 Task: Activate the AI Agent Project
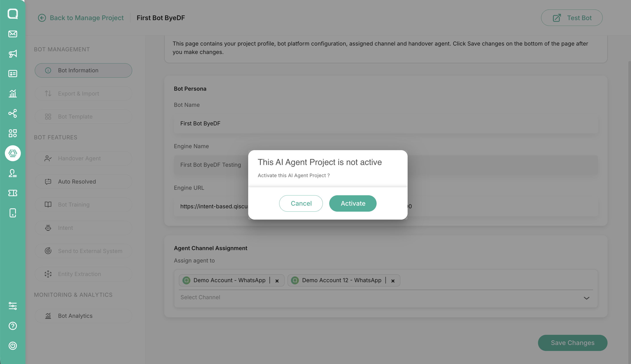click(x=353, y=203)
